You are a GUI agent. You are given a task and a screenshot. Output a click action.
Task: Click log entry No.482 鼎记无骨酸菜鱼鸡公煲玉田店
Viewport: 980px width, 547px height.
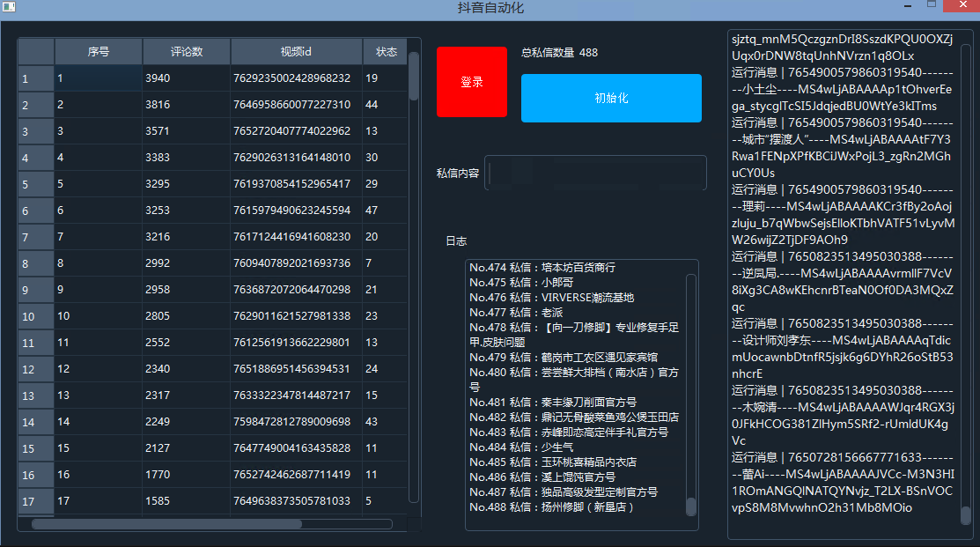click(574, 418)
